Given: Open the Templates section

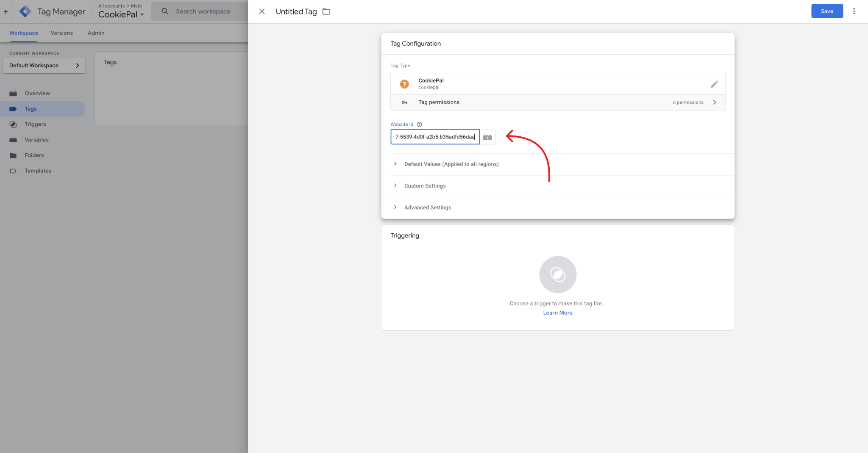Looking at the screenshot, I should pyautogui.click(x=38, y=171).
